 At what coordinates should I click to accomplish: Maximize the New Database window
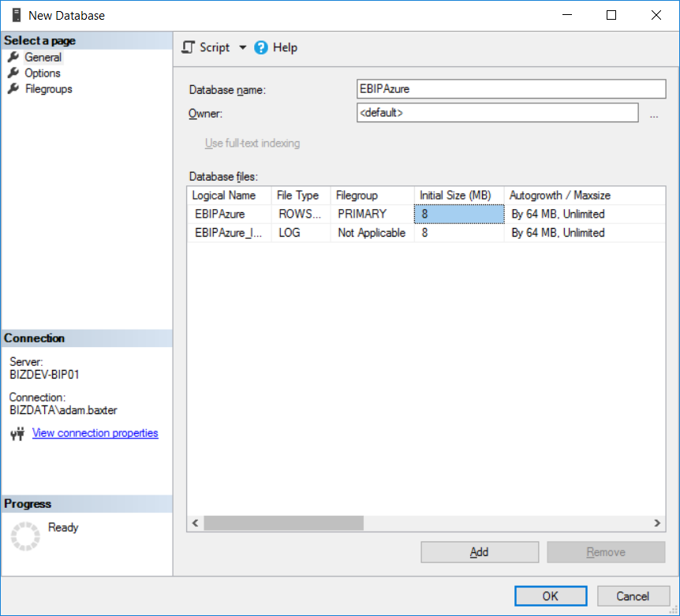611,15
